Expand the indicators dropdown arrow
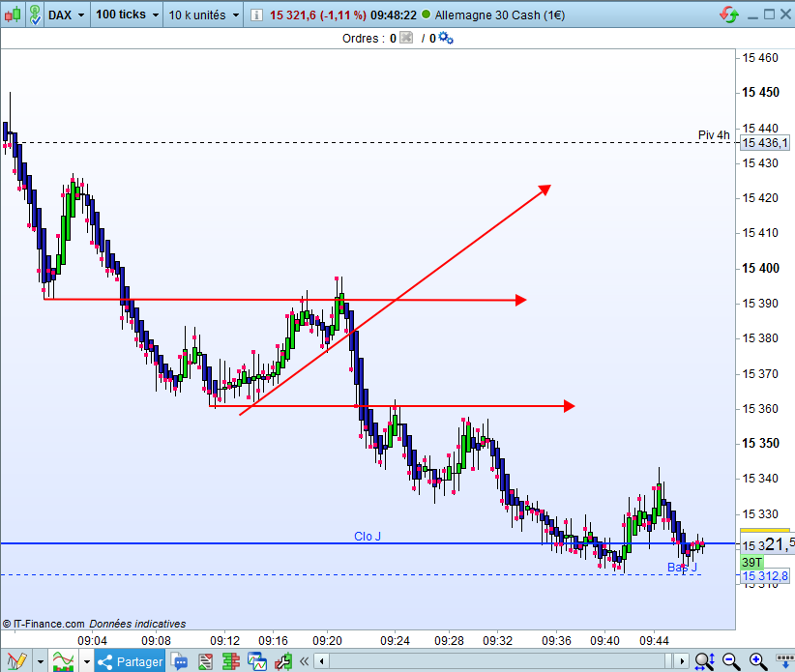795x672 pixels. [x=87, y=661]
